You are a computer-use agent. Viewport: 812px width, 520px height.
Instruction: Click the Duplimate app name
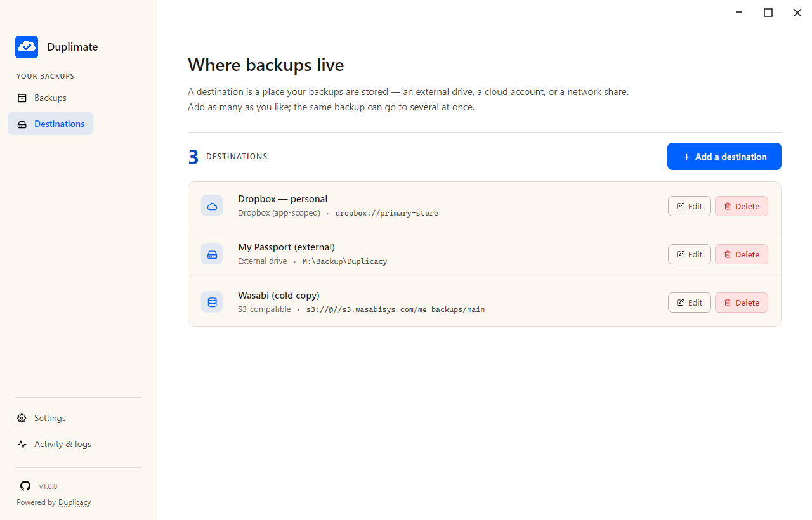coord(72,47)
